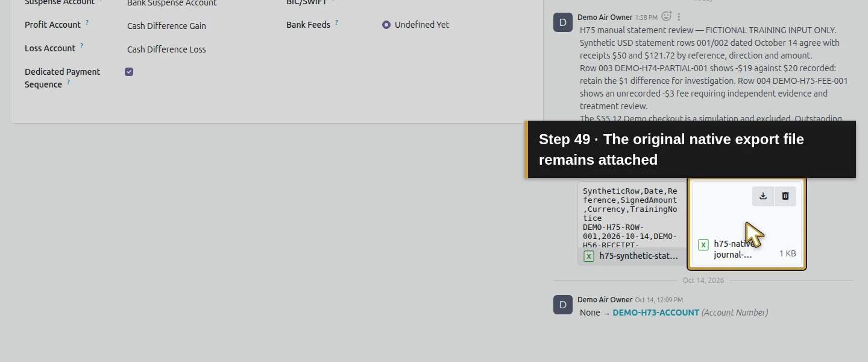Click the Oct 14, 12:09 PM timestamp

(x=659, y=300)
